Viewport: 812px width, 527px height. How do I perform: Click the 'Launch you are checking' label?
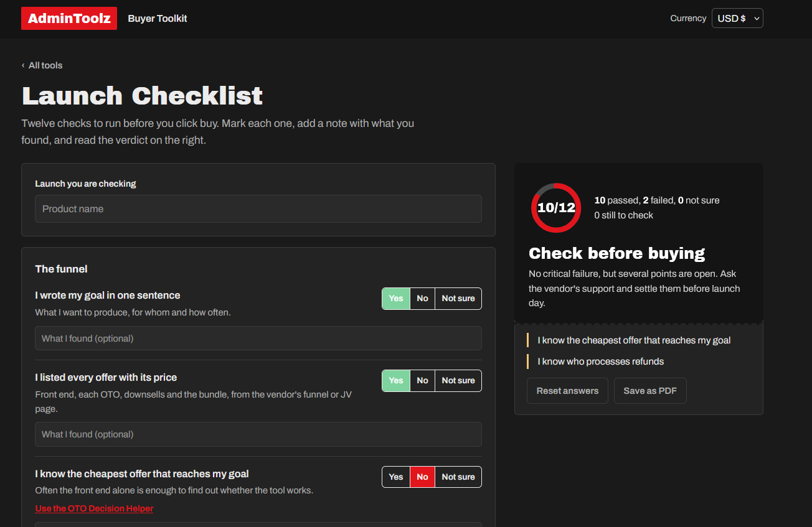coord(85,184)
